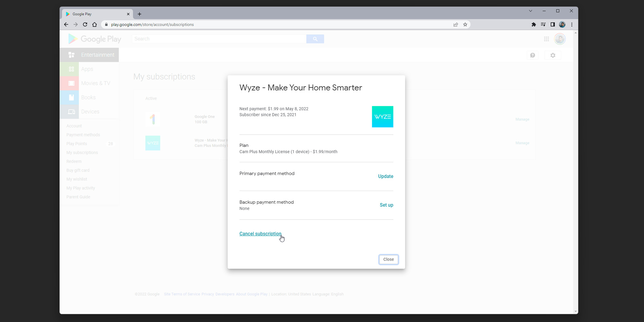
Task: Go back using the browser back arrow
Action: pos(66,24)
